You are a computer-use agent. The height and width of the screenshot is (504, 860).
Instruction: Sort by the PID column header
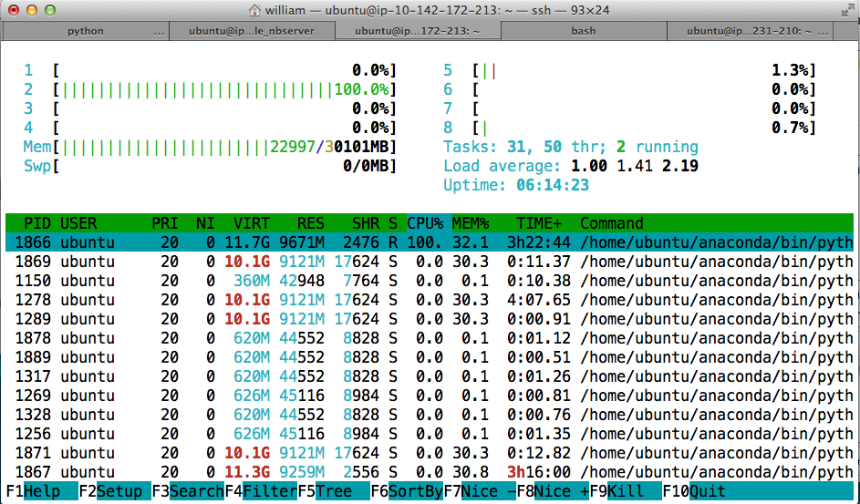pyautogui.click(x=37, y=223)
